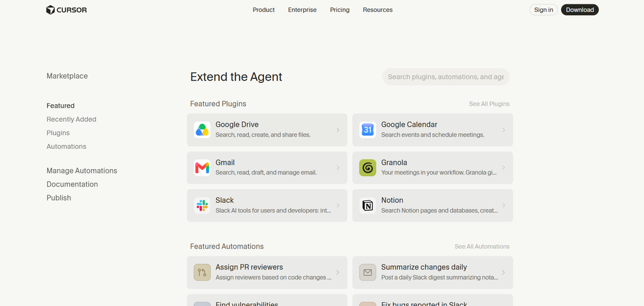Focus the plugin search field
Viewport: 644px width, 306px height.
tap(446, 77)
